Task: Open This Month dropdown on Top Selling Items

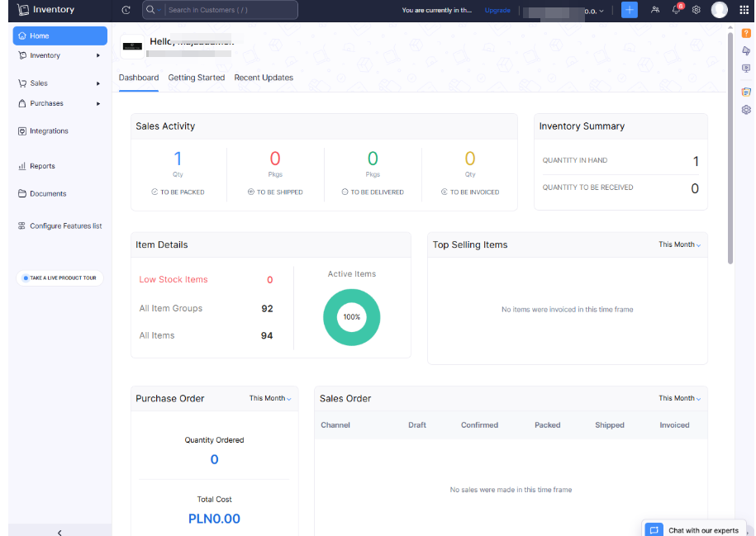Action: 678,244
